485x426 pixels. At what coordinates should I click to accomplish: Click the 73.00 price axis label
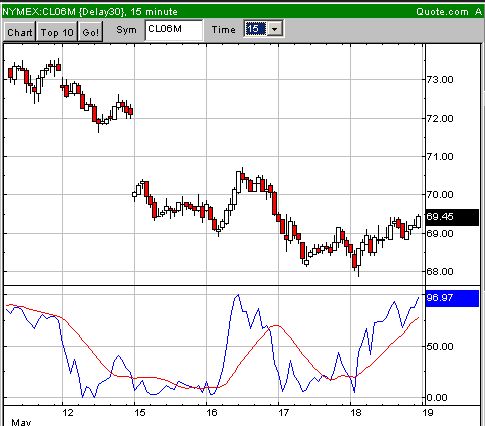440,80
